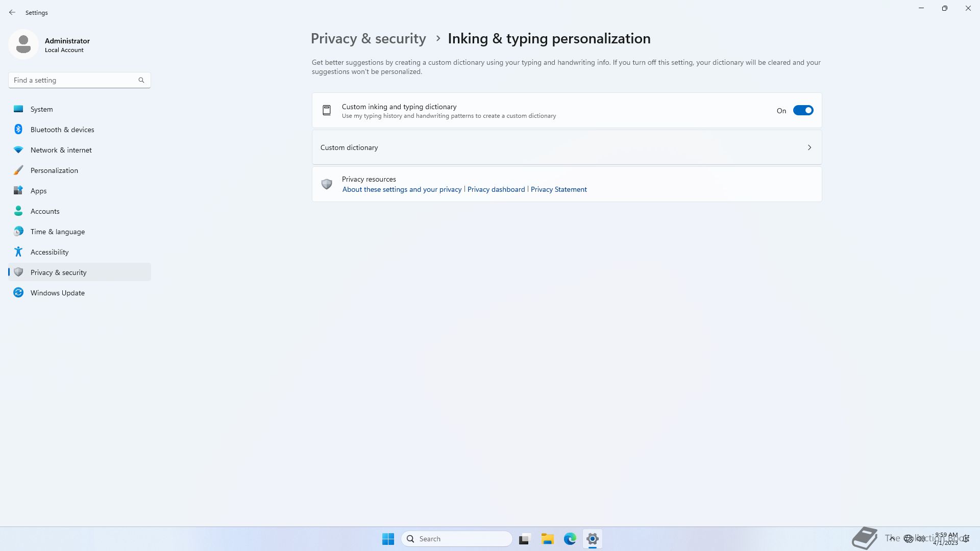Open Windows Update page
This screenshot has width=980, height=551.
pos(57,293)
